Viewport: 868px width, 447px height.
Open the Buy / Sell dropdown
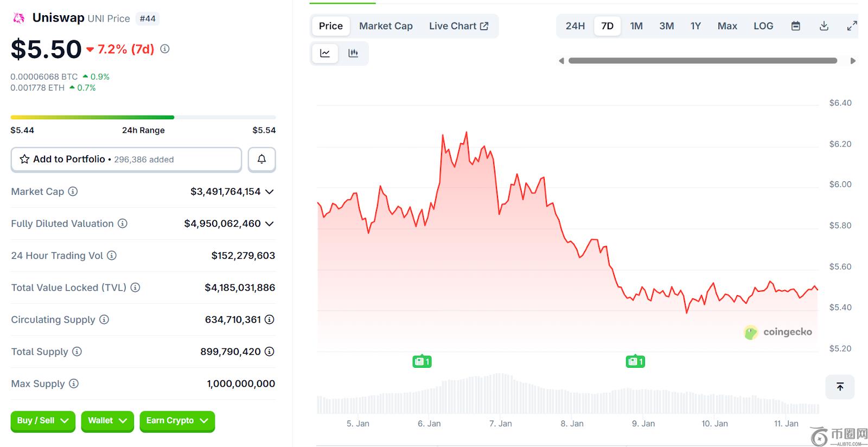pos(43,421)
